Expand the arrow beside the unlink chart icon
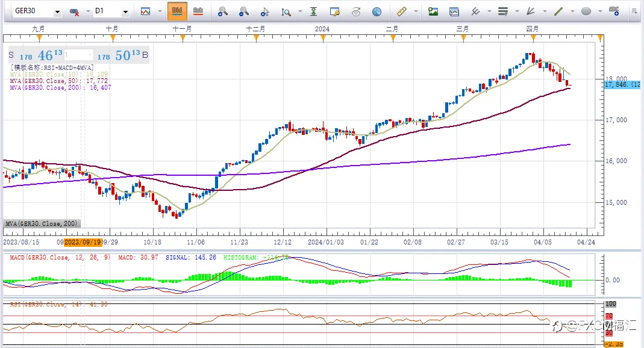The image size is (644, 348). click(88, 12)
